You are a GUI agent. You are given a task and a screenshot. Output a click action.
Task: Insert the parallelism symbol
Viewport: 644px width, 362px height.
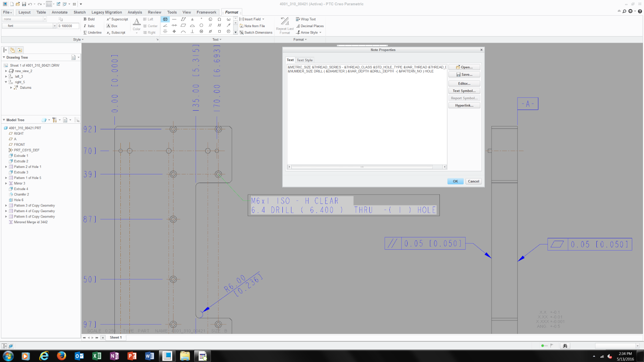click(x=210, y=25)
